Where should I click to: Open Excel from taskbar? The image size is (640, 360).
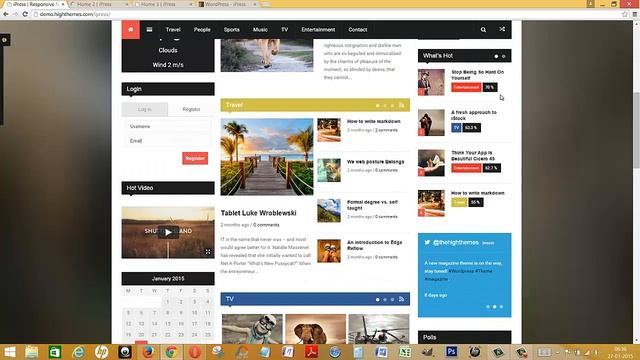404,352
